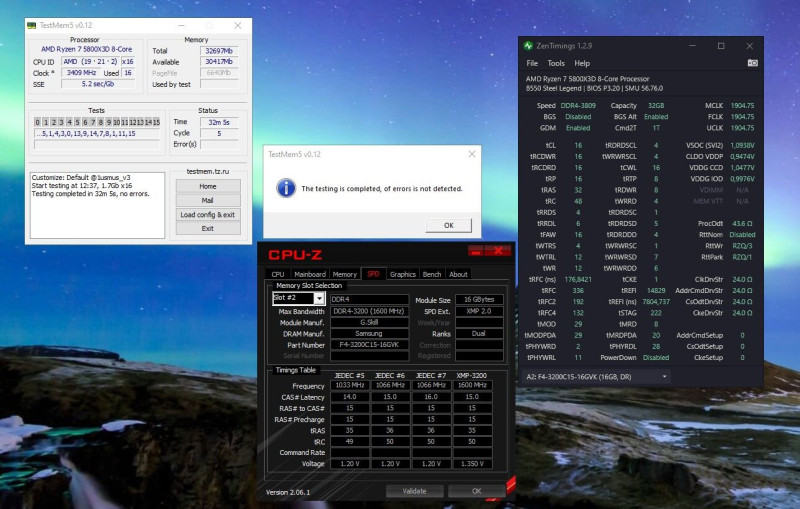The image size is (800, 509).
Task: Click the test sequence field ...5,1,4,3,0,13
Action: [x=97, y=134]
